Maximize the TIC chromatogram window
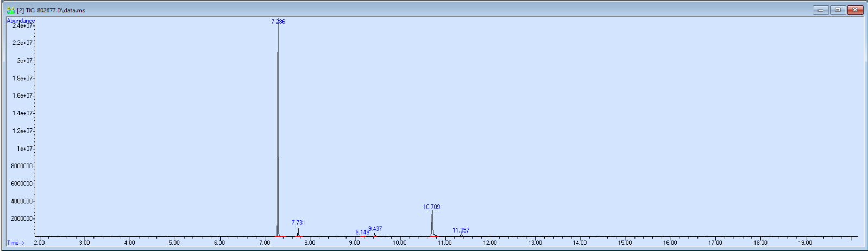Screen dimensions: 868x251 coord(838,10)
